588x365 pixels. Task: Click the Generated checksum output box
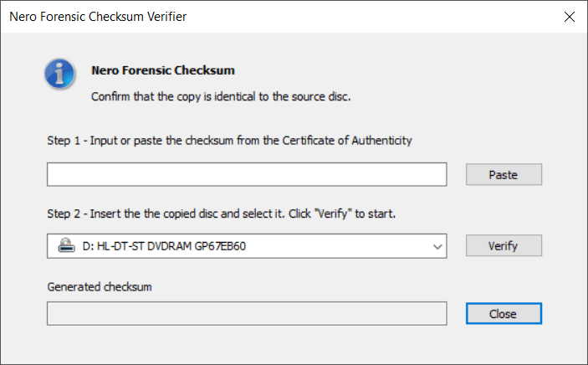[x=248, y=313]
